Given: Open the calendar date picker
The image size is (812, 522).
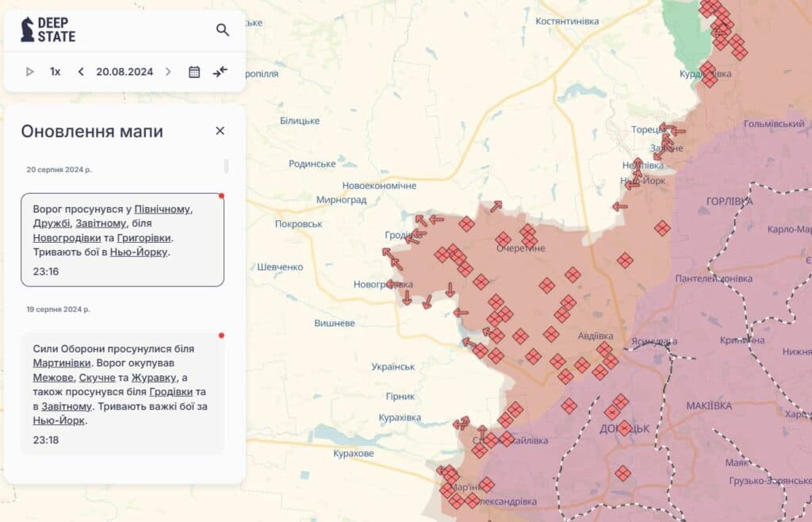Looking at the screenshot, I should [194, 71].
